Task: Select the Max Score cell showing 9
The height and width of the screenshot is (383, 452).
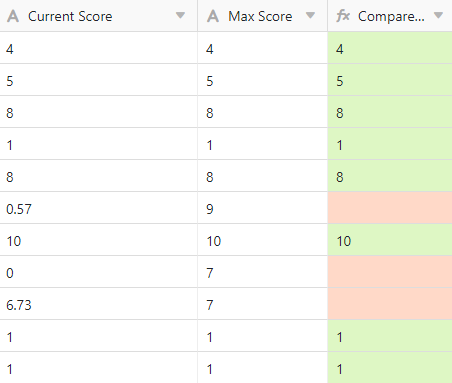Action: (263, 208)
